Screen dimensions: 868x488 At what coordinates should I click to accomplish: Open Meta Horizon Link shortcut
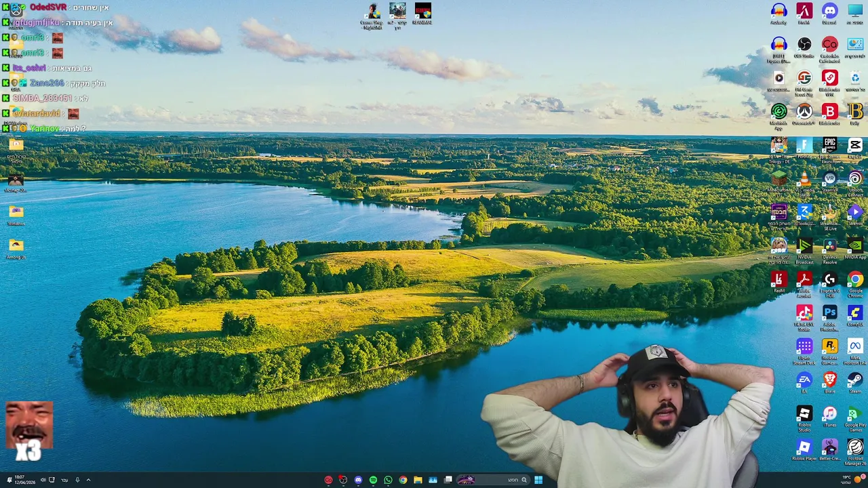pyautogui.click(x=855, y=347)
